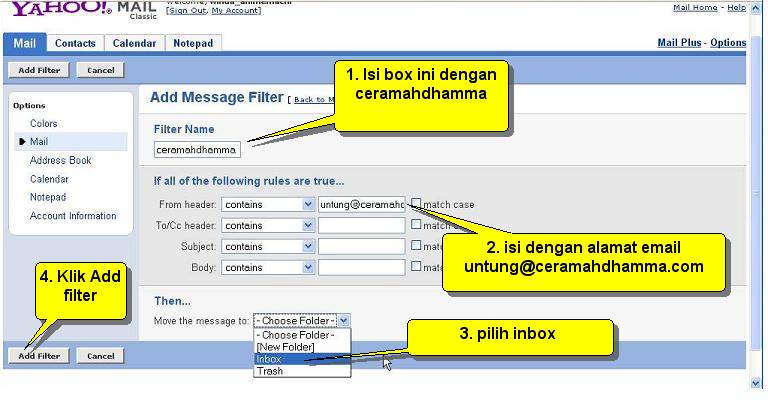Open the Calendar tab
Viewport: 768px width, 400px height.
[x=134, y=43]
